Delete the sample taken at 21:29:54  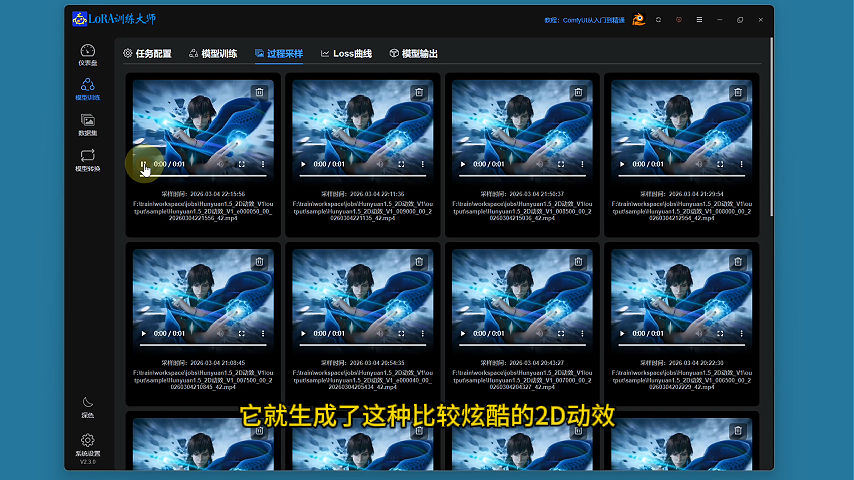(738, 93)
